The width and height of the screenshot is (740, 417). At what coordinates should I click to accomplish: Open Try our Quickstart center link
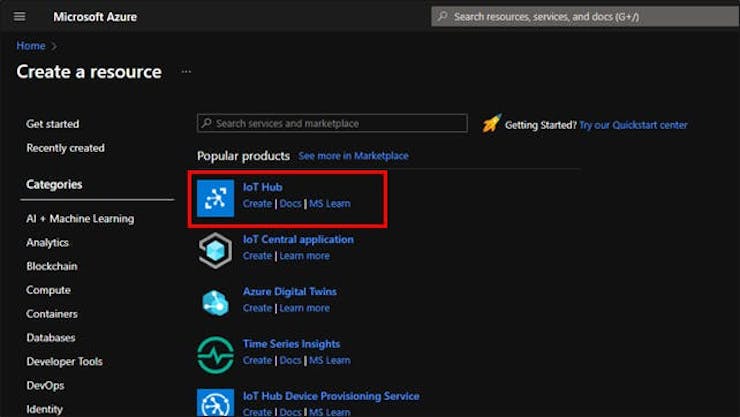(x=633, y=125)
